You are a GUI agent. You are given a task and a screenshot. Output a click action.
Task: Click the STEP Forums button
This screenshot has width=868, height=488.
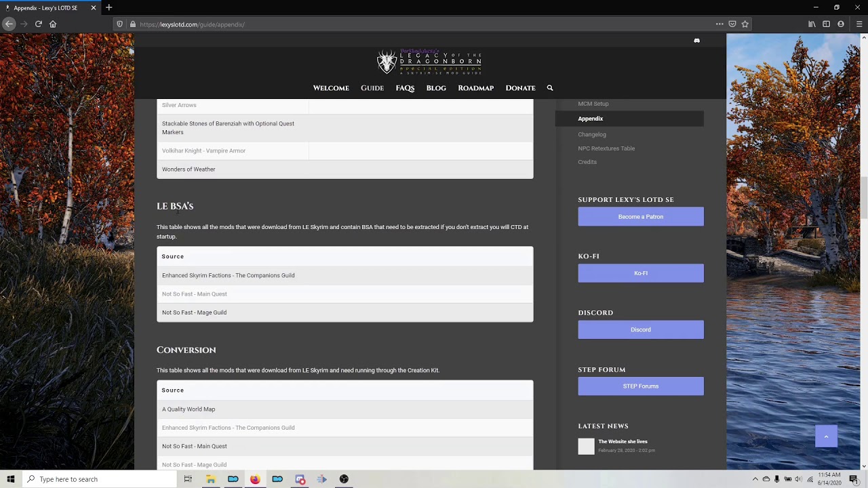point(641,386)
